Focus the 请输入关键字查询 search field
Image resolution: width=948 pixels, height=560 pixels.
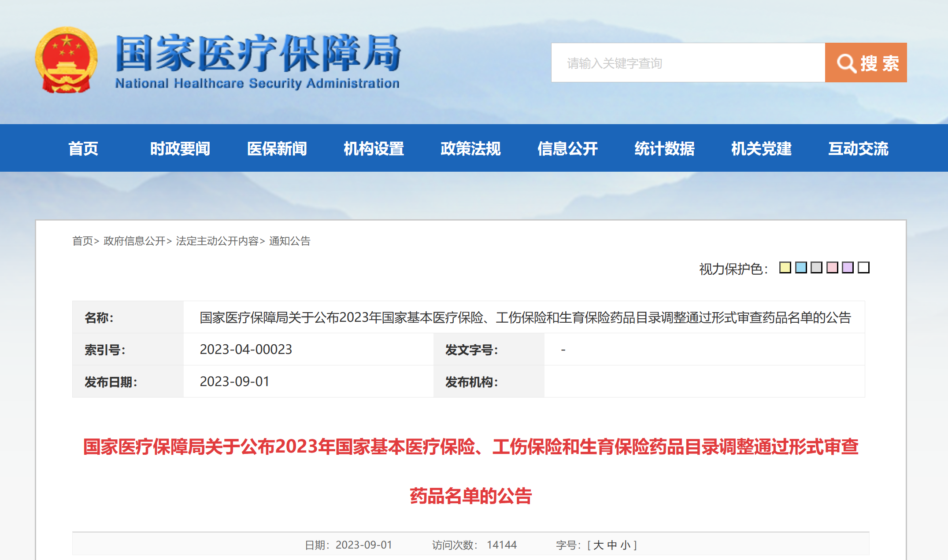[688, 63]
